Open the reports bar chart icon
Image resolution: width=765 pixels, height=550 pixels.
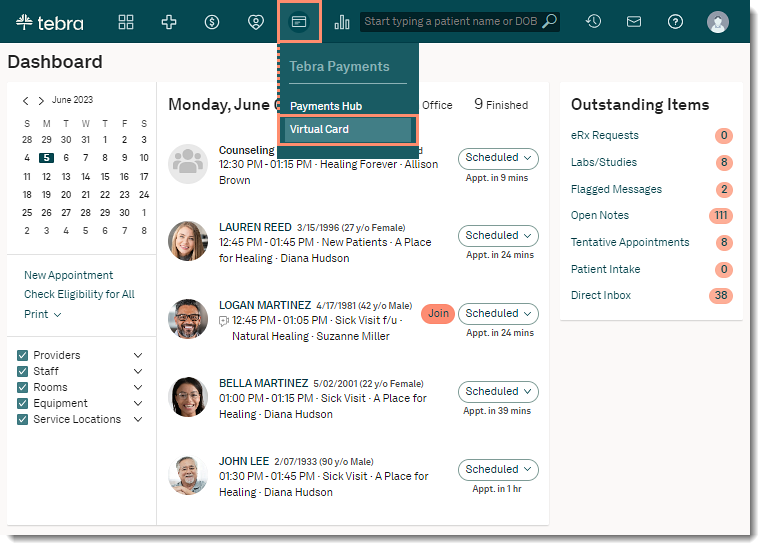[x=342, y=22]
